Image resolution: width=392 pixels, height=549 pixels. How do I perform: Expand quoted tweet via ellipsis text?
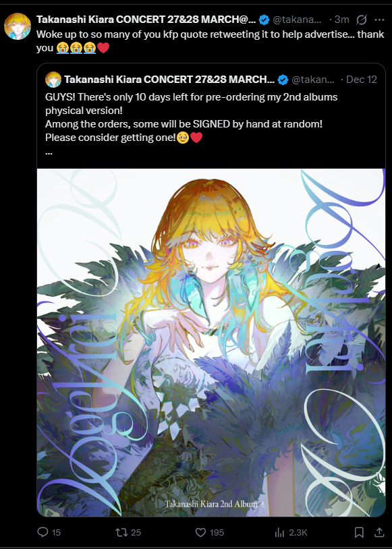49,152
